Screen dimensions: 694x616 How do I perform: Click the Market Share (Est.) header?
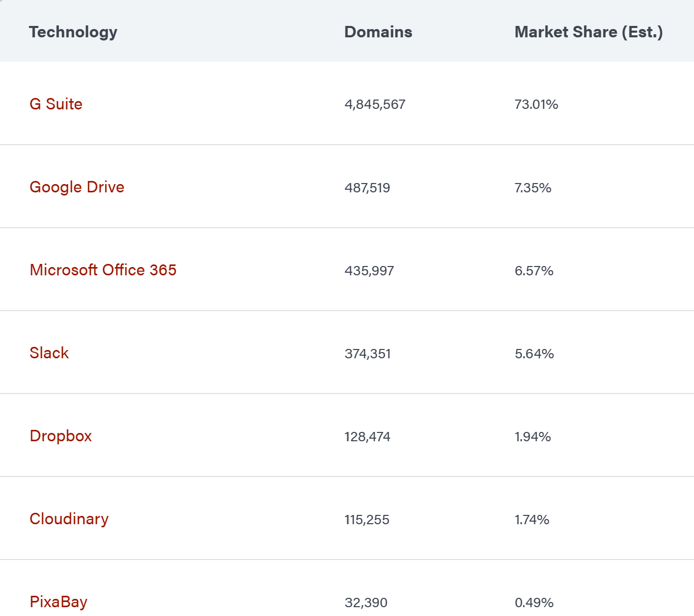[589, 32]
